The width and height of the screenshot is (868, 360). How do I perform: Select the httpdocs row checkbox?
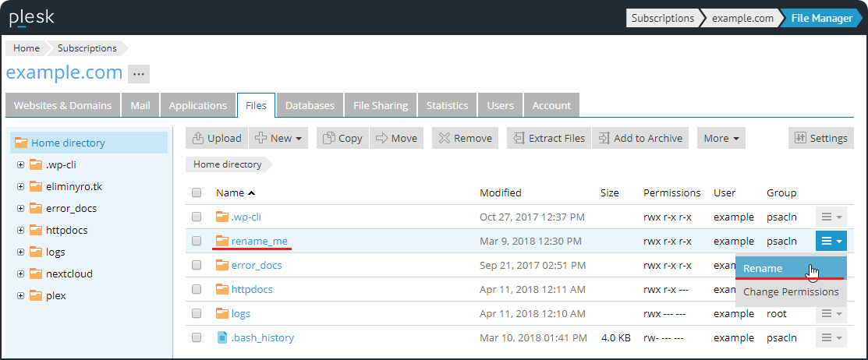tap(197, 290)
